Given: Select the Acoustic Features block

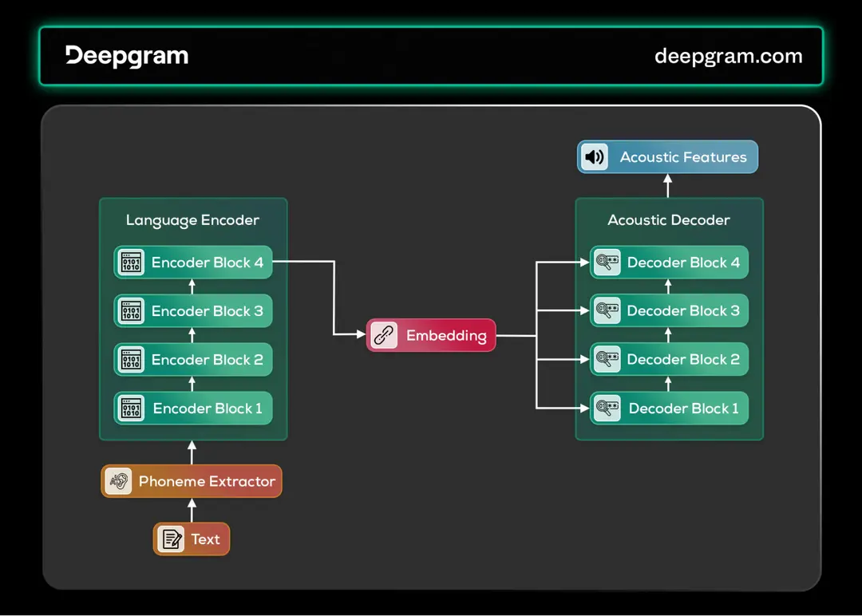Looking at the screenshot, I should coord(667,156).
